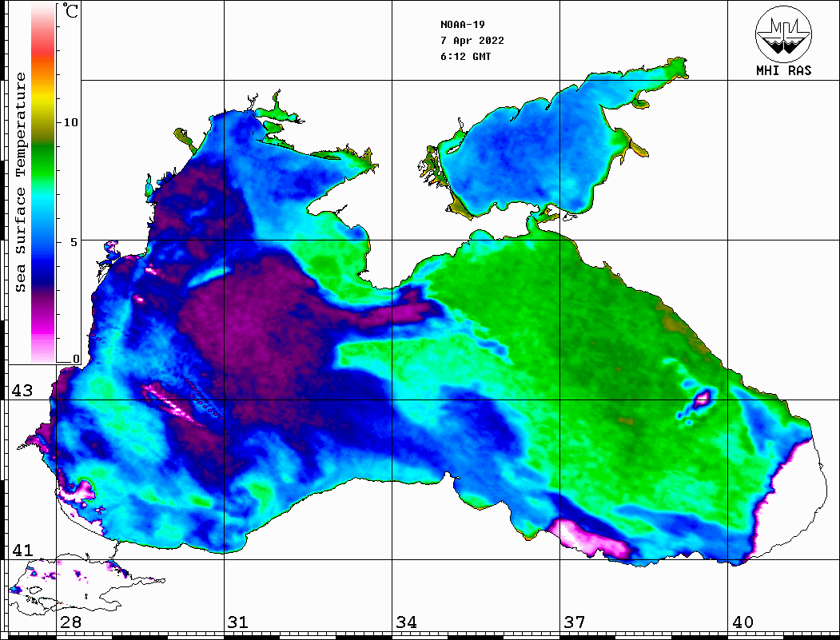840x640 pixels.
Task: Click the longitude label '37'
Action: (x=575, y=622)
